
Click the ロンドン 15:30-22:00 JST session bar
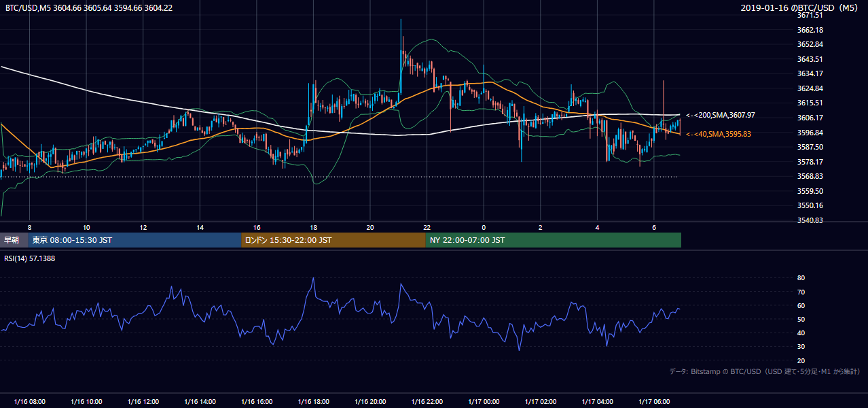[x=333, y=240]
